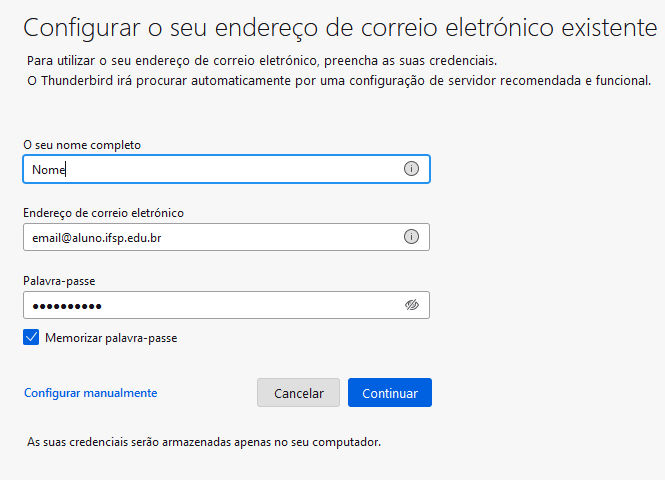Image resolution: width=665 pixels, height=480 pixels.
Task: Click inside the Palavra-passe input field
Action: coord(226,305)
